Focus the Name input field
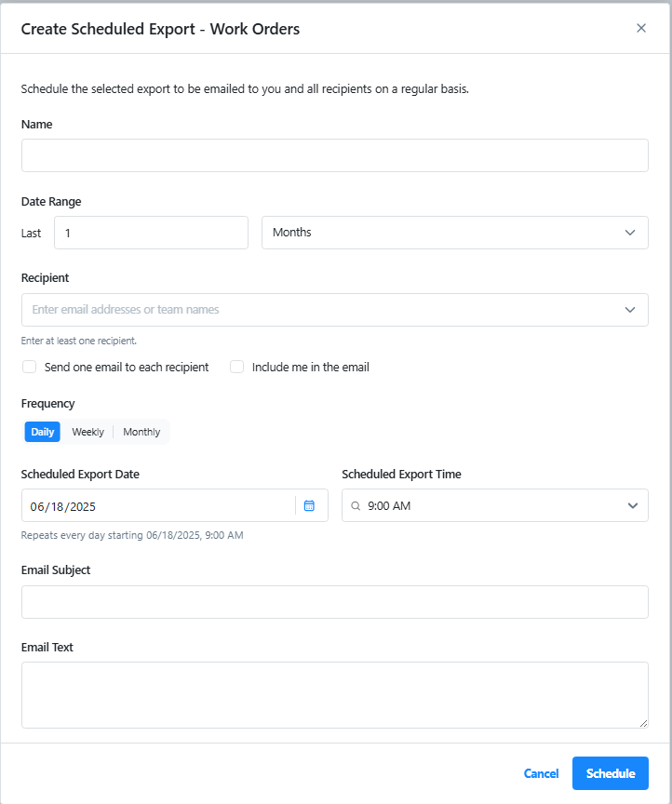Screen dimensions: 672x804 (335, 155)
